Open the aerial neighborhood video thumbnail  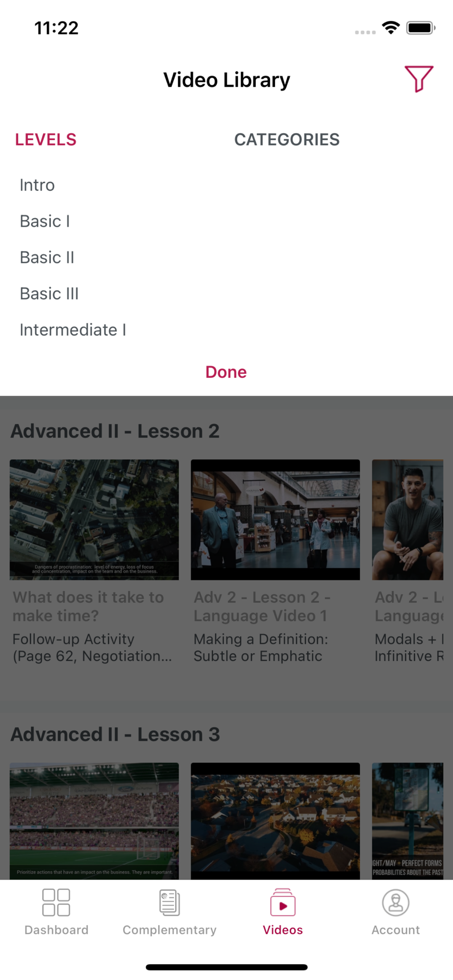(x=275, y=821)
